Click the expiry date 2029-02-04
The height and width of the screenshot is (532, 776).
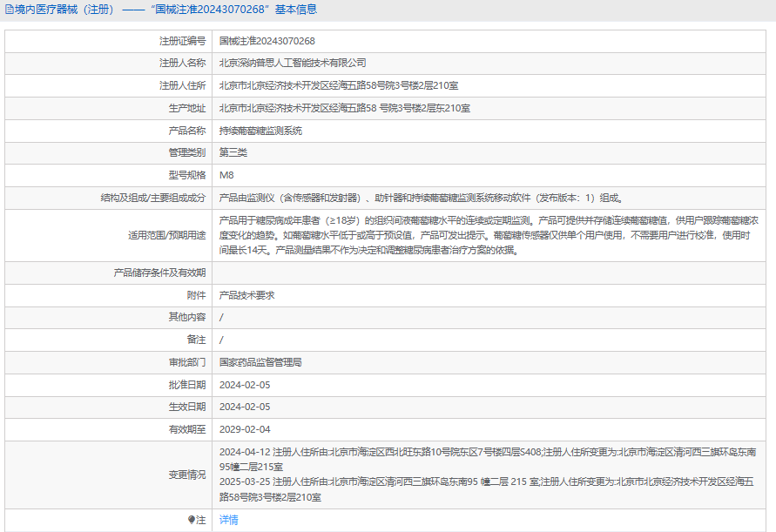click(245, 429)
